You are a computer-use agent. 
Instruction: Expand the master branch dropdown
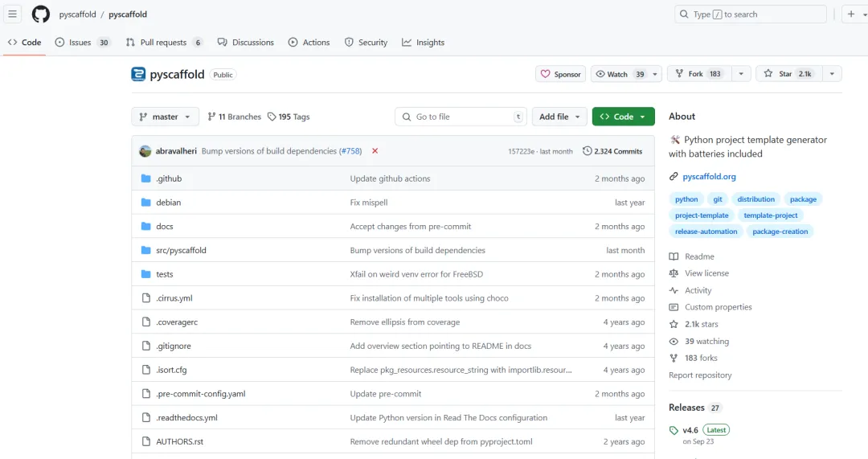[165, 117]
